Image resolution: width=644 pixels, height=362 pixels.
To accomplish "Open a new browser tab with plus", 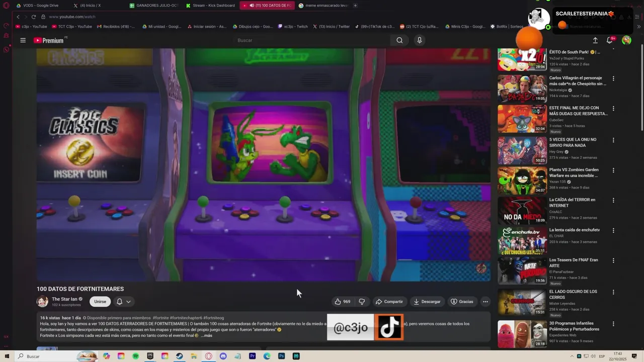I will (355, 6).
